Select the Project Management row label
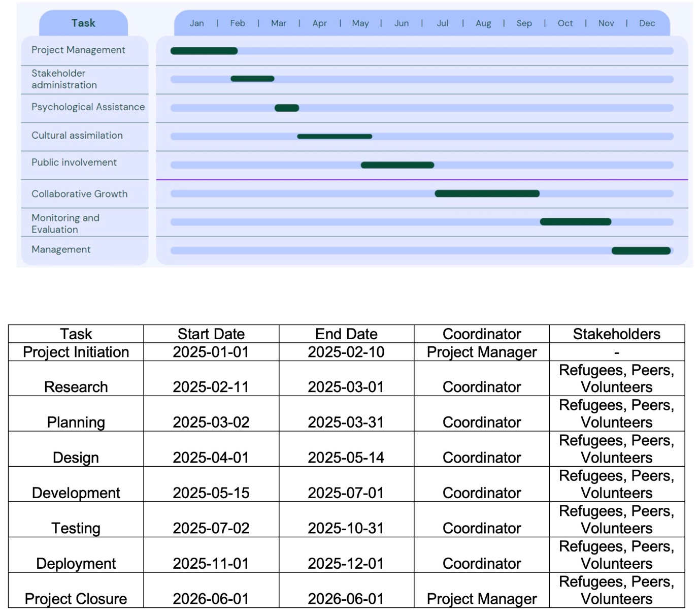 78,50
